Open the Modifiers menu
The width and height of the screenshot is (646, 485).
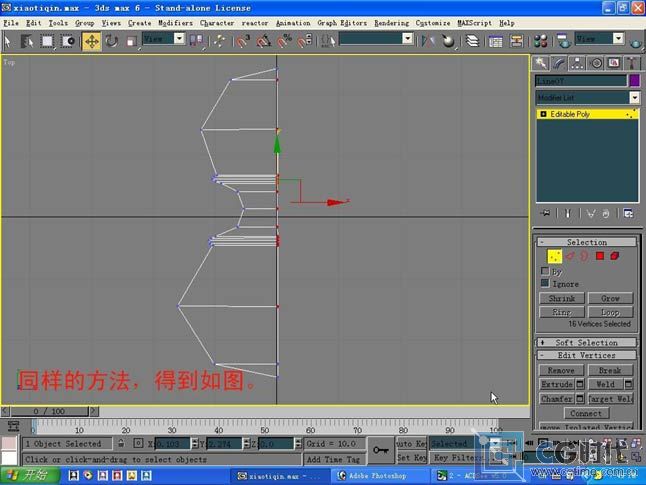point(175,23)
